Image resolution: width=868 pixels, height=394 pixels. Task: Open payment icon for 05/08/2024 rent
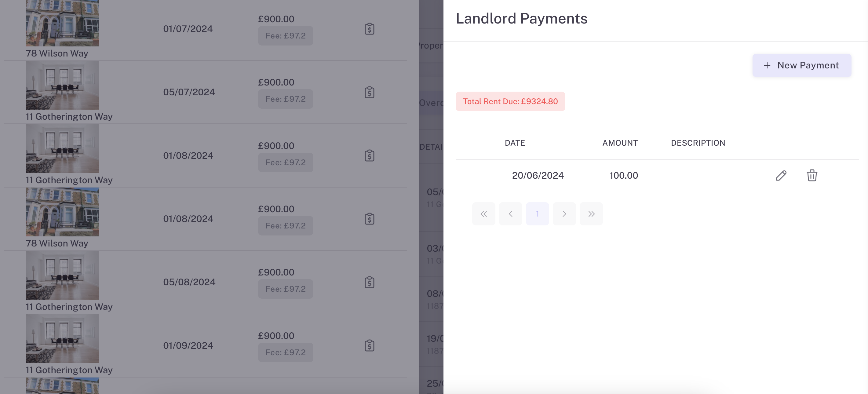tap(369, 283)
